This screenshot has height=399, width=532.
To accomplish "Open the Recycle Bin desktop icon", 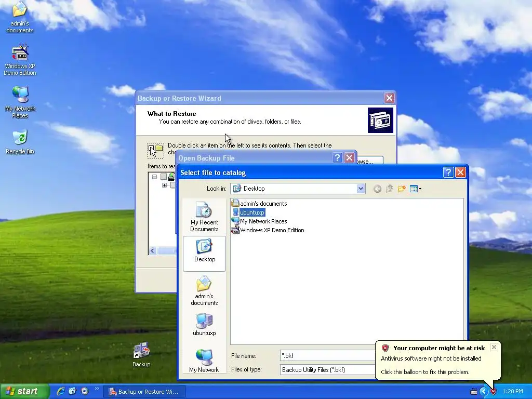I will [20, 142].
